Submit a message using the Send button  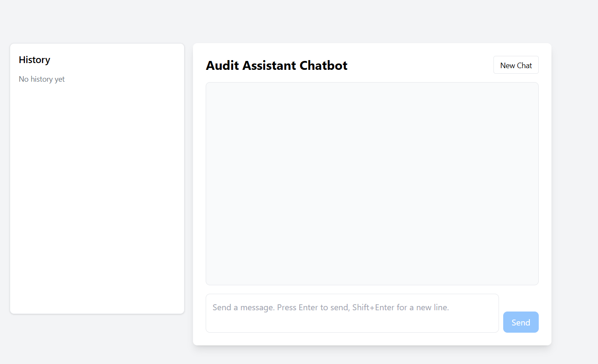click(521, 322)
